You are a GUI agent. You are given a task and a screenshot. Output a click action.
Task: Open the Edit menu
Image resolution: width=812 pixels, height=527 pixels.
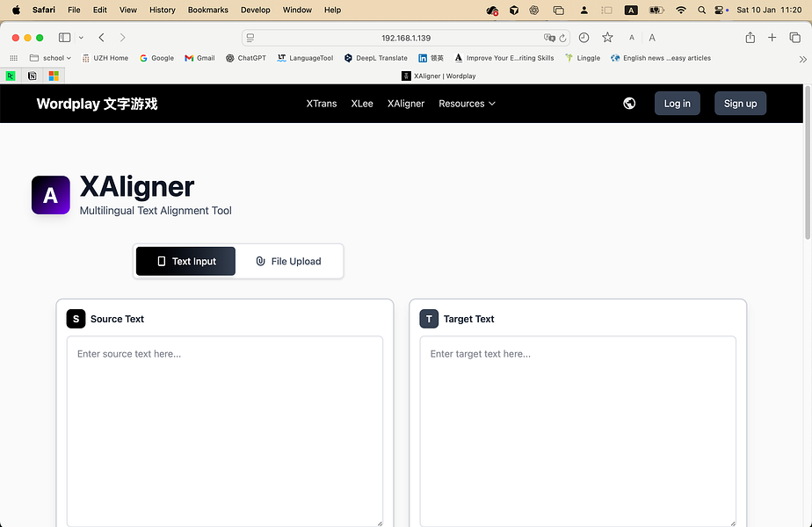(x=100, y=10)
